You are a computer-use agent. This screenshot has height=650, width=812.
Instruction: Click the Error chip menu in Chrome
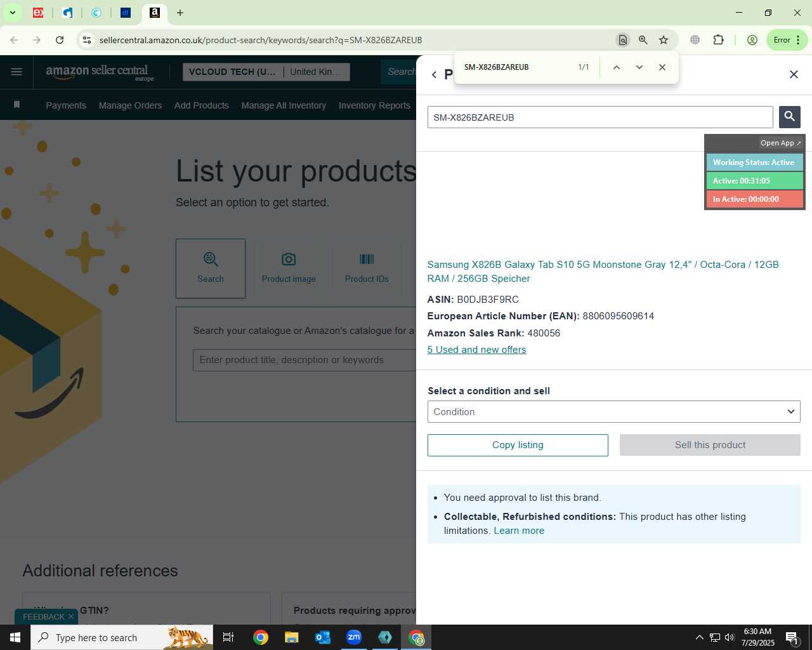click(787, 40)
